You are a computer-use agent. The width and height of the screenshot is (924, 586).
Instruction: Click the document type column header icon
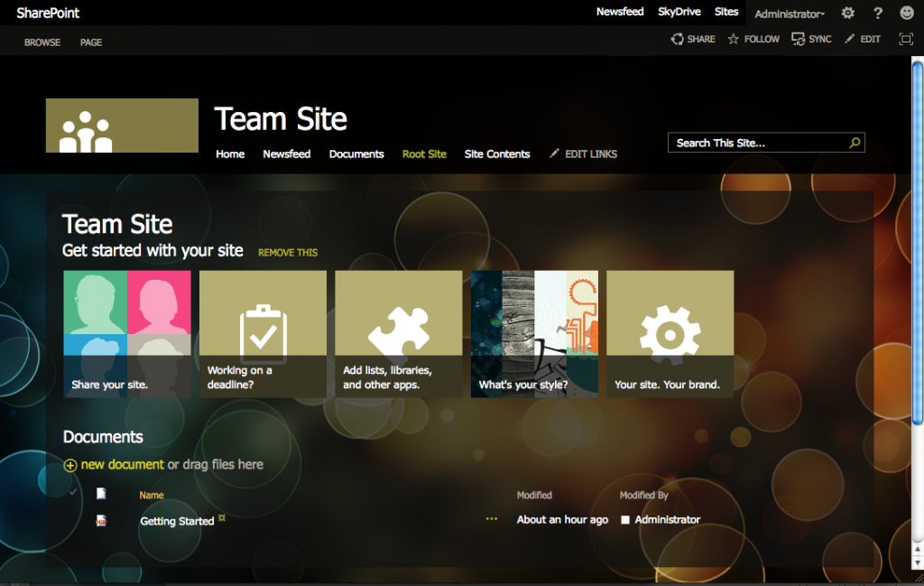101,493
